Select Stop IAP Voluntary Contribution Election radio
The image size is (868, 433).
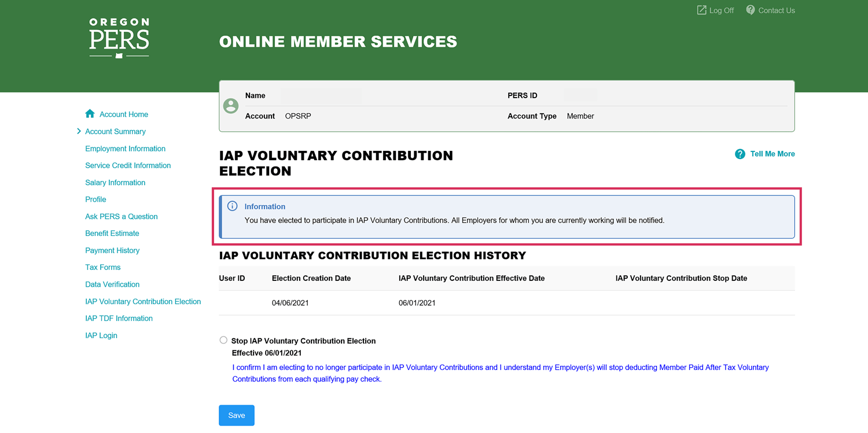pyautogui.click(x=223, y=341)
